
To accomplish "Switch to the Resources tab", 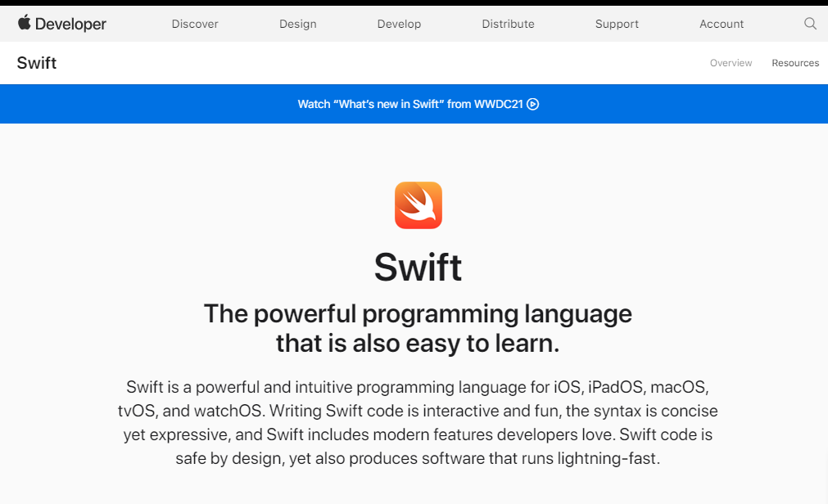I will point(794,63).
